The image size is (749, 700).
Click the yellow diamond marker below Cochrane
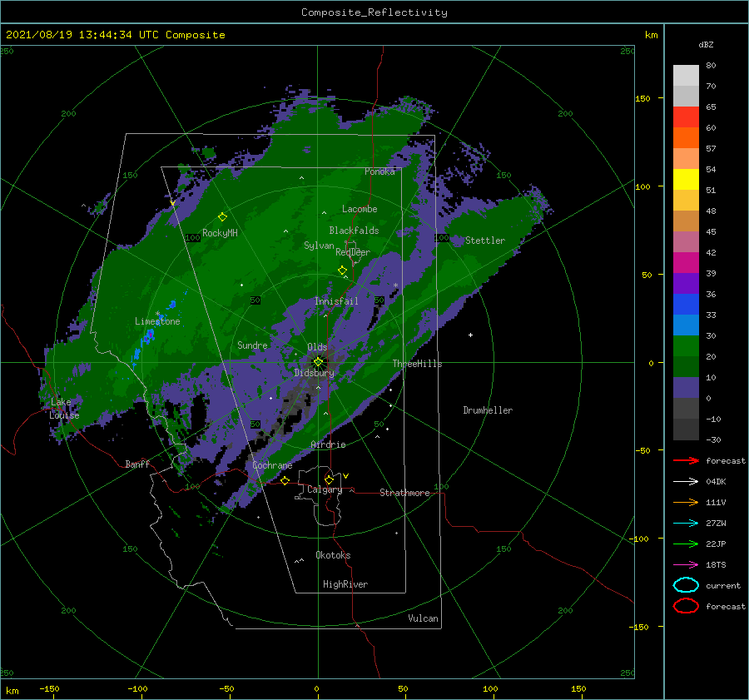click(285, 480)
